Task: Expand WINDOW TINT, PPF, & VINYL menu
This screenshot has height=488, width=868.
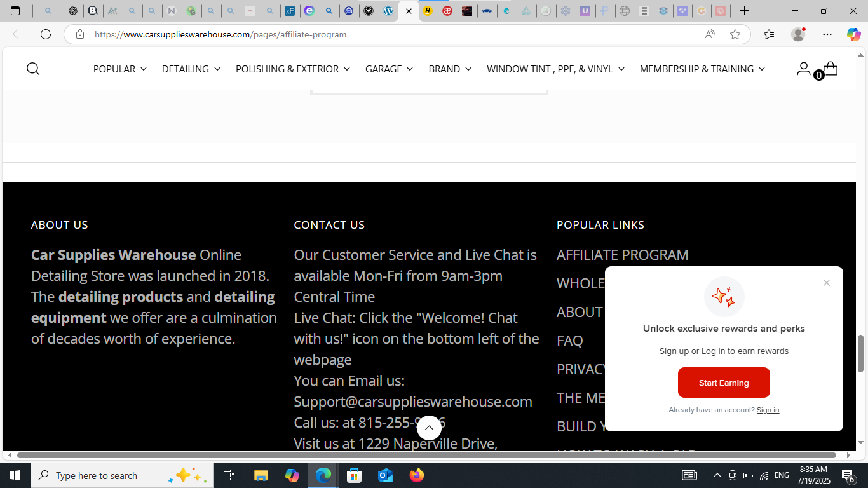Action: (x=555, y=69)
